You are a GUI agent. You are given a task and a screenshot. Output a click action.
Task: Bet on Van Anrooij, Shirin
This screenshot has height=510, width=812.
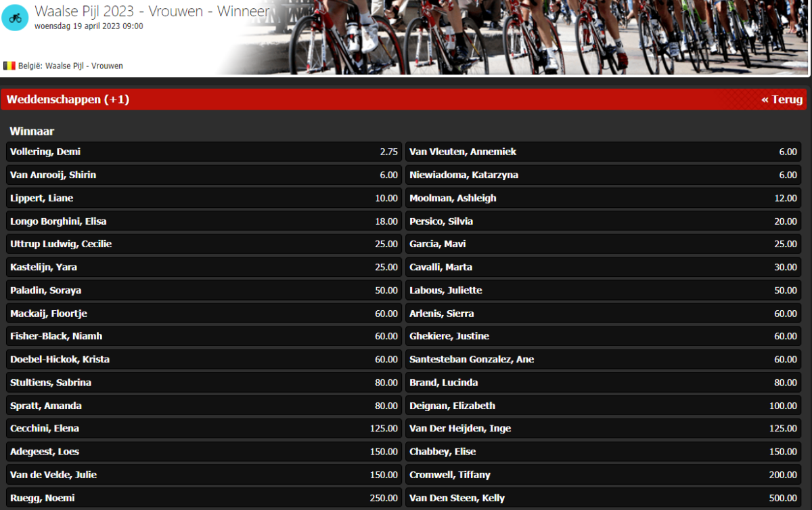(204, 175)
